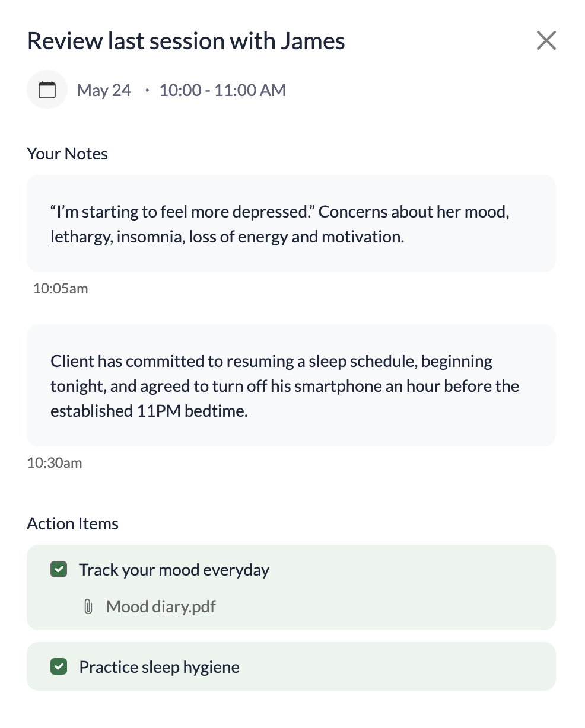Click the separator dot between date and time
The image size is (585, 728).
click(x=147, y=91)
